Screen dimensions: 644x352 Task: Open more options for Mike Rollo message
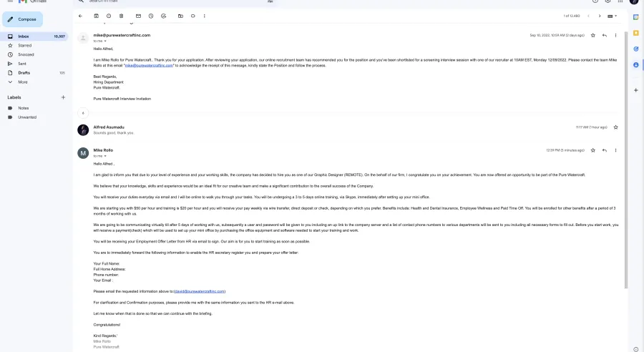pyautogui.click(x=615, y=150)
